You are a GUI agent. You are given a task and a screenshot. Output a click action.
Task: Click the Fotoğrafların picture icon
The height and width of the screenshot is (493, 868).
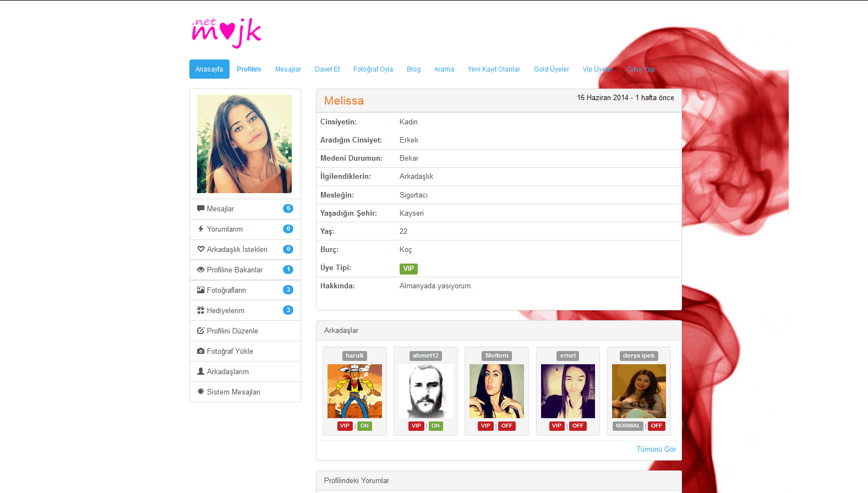coord(200,290)
